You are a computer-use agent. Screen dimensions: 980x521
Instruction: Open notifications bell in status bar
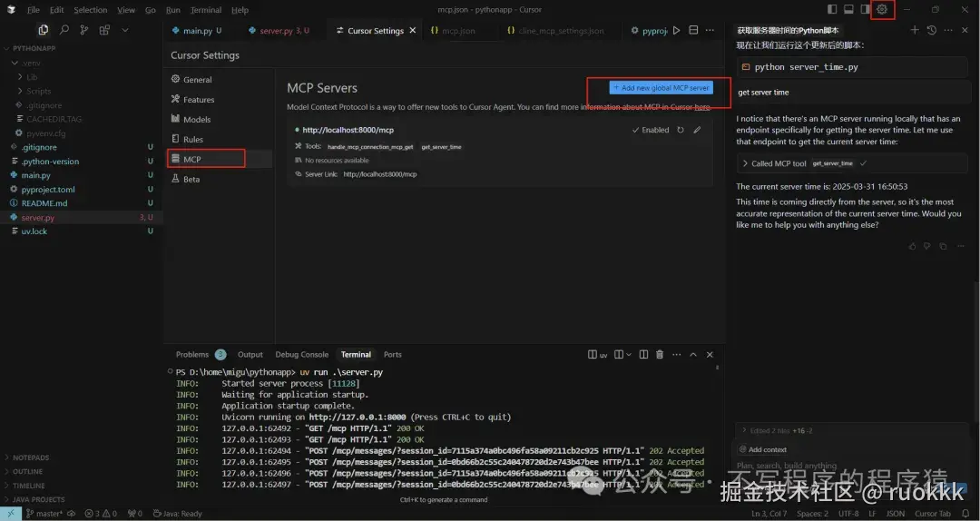[x=965, y=514]
